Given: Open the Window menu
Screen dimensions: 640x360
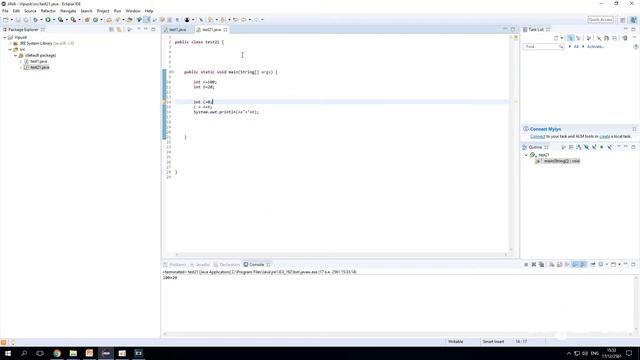Looking at the screenshot, I should (133, 11).
